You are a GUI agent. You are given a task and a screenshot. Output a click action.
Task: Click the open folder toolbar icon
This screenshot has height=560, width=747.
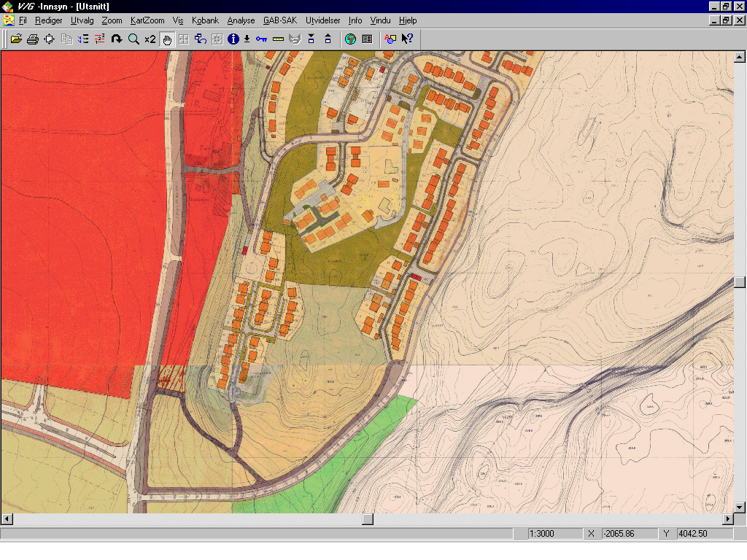16,39
